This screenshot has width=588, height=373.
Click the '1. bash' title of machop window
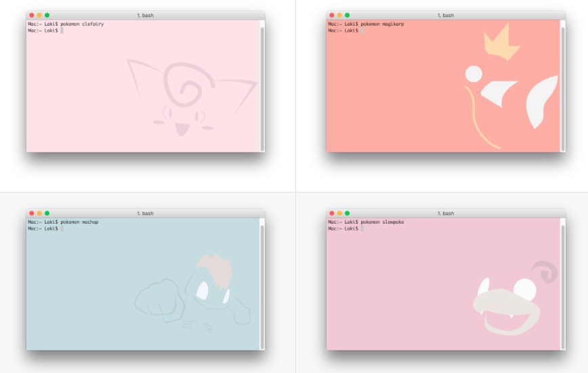tap(145, 213)
